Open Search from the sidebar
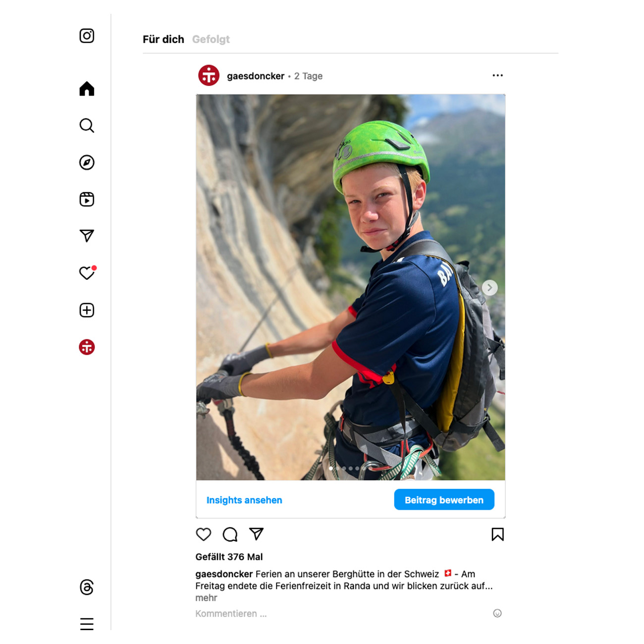Screen dimensions: 644x644 click(87, 125)
